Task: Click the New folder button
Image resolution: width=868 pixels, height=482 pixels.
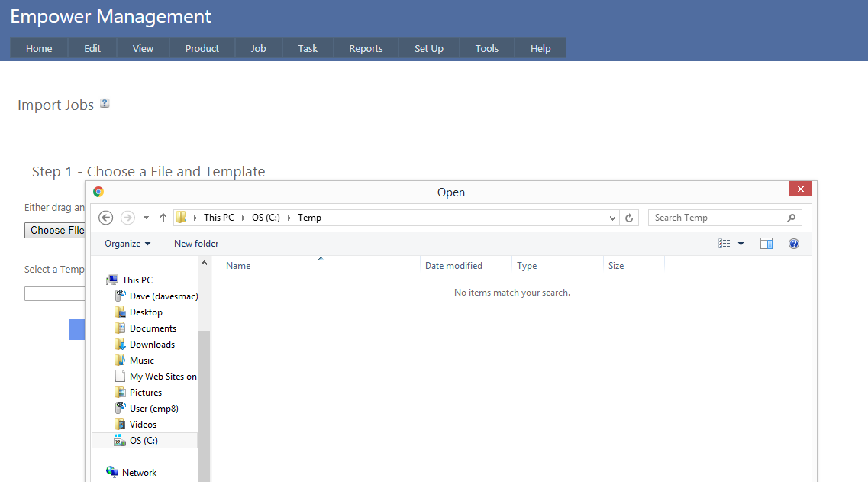Action: 196,244
